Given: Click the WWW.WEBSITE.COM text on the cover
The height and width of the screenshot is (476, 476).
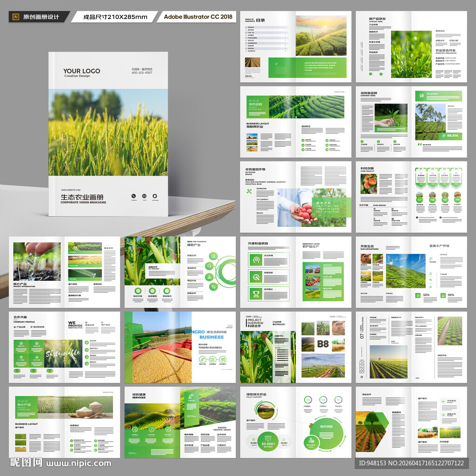Looking at the screenshot, I should pos(71,190).
